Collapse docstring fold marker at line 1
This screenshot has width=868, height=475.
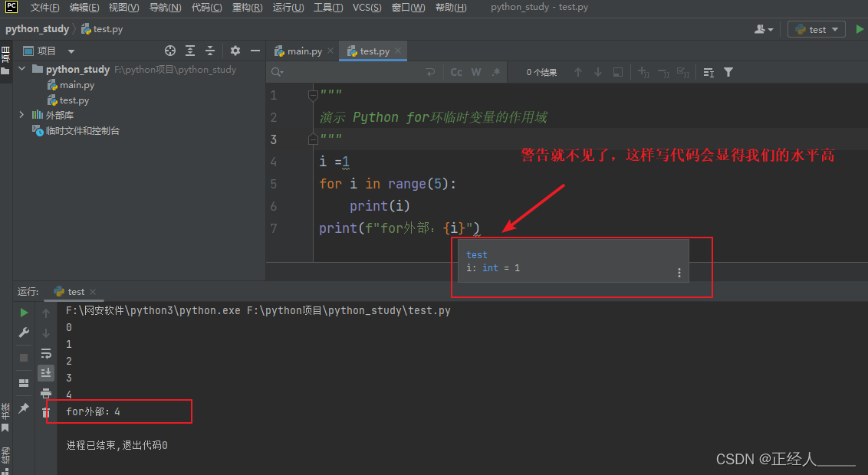tap(313, 96)
